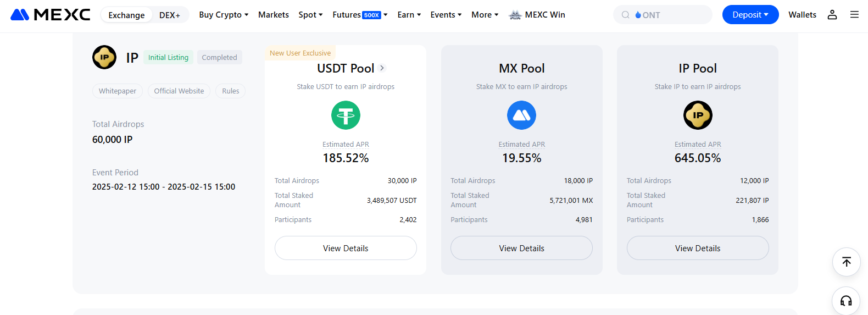Click the USDT Pool title
The image size is (868, 315).
point(346,68)
